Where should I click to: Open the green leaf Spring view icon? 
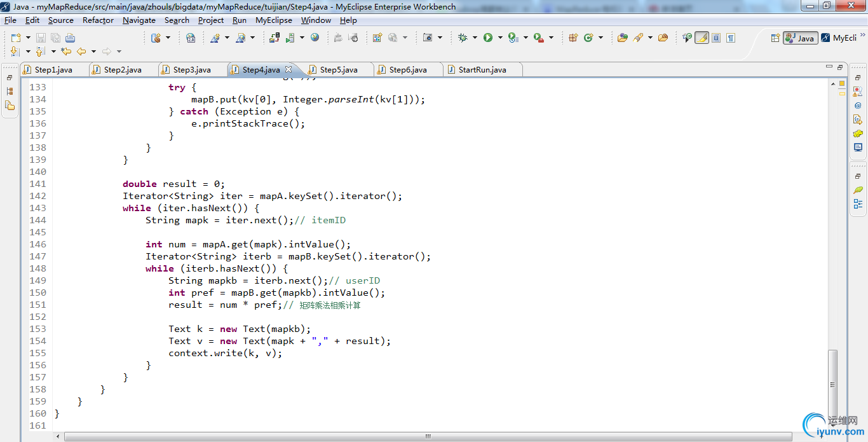click(858, 190)
